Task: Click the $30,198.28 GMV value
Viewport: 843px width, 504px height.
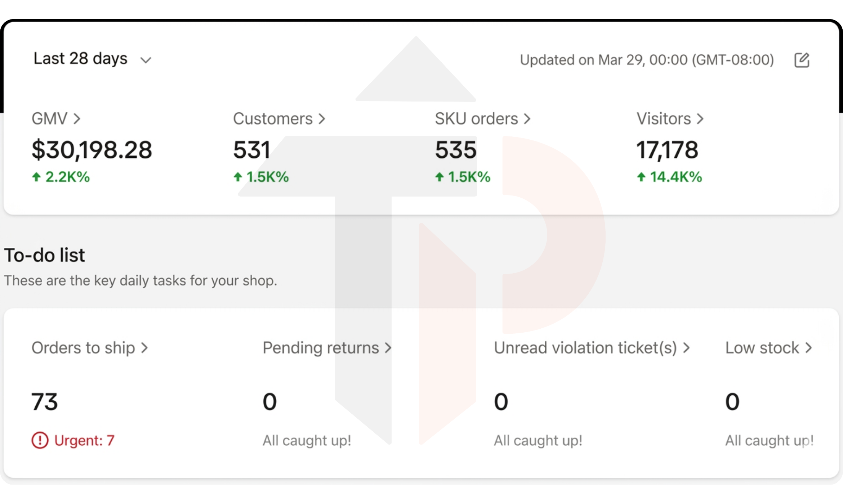Action: 92,150
